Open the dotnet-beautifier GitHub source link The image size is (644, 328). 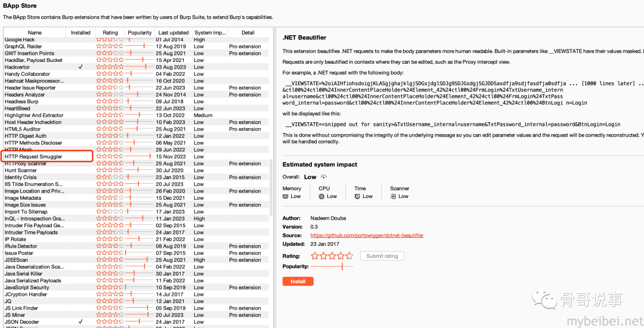[x=367, y=235]
